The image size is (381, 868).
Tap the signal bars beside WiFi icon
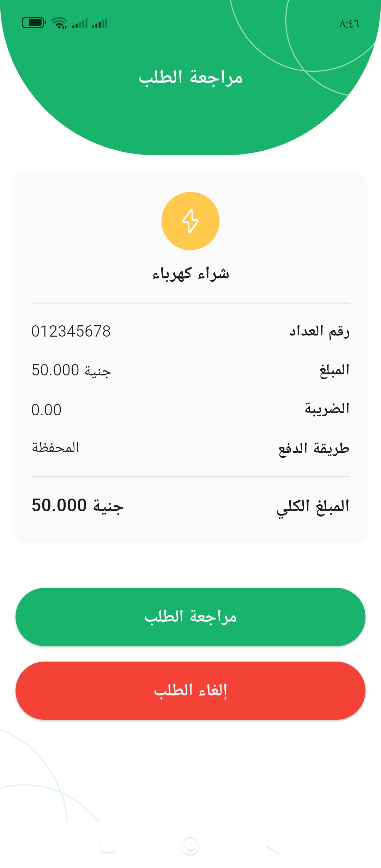[x=80, y=23]
